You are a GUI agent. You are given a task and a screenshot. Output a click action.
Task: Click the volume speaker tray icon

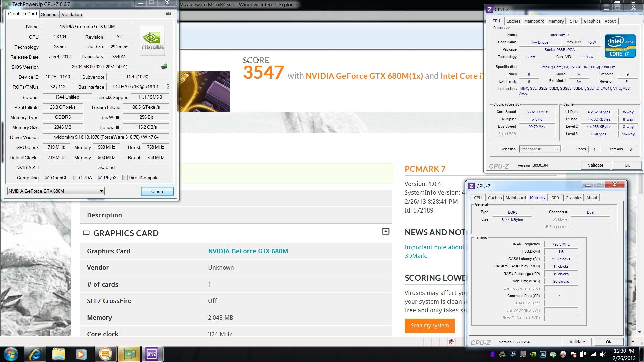603,354
